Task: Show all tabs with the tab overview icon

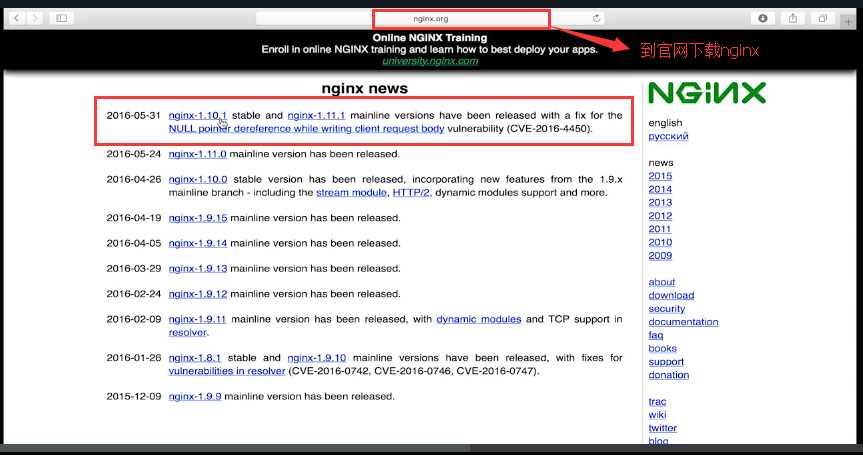Action: (x=822, y=18)
